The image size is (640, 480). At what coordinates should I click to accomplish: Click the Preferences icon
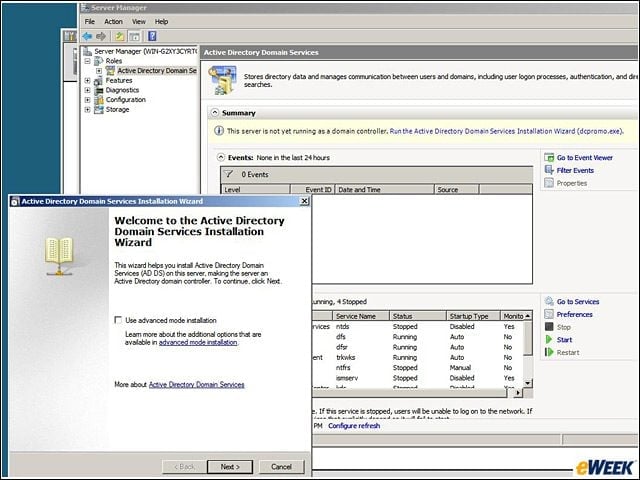coord(549,314)
